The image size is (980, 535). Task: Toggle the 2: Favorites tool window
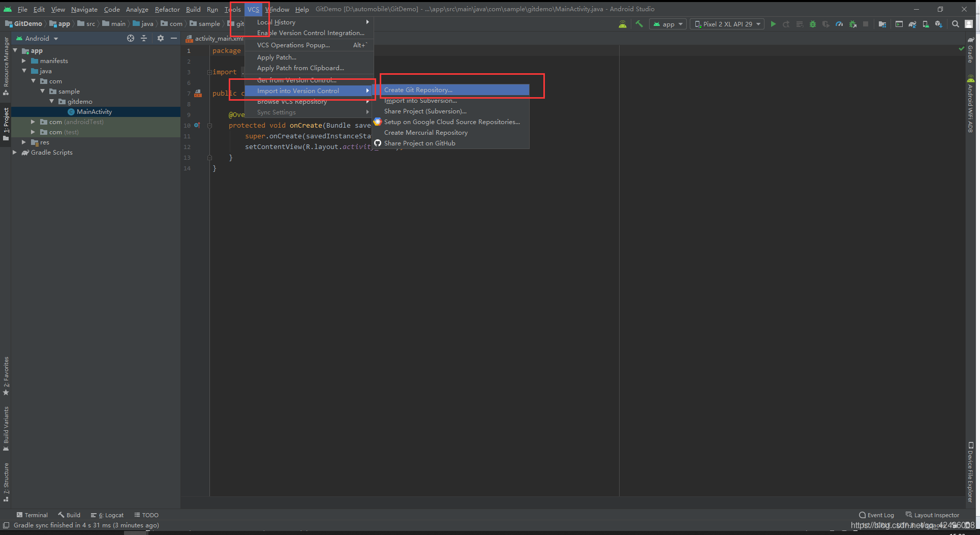(6, 376)
